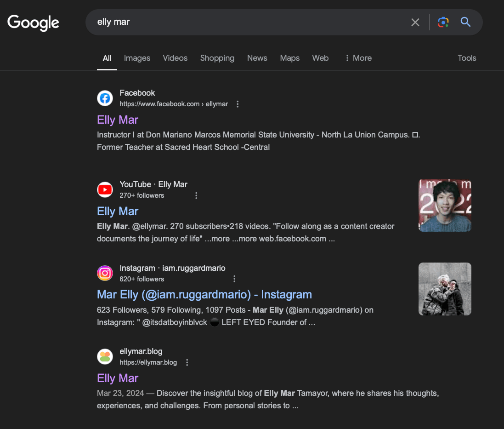The image size is (504, 429).
Task: Expand the More search filters menu
Action: (x=358, y=58)
